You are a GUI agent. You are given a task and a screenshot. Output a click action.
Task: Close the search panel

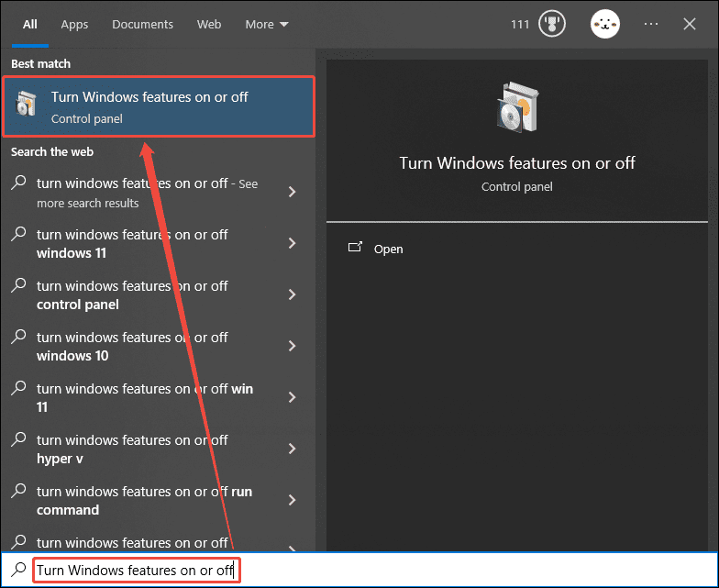[x=690, y=24]
